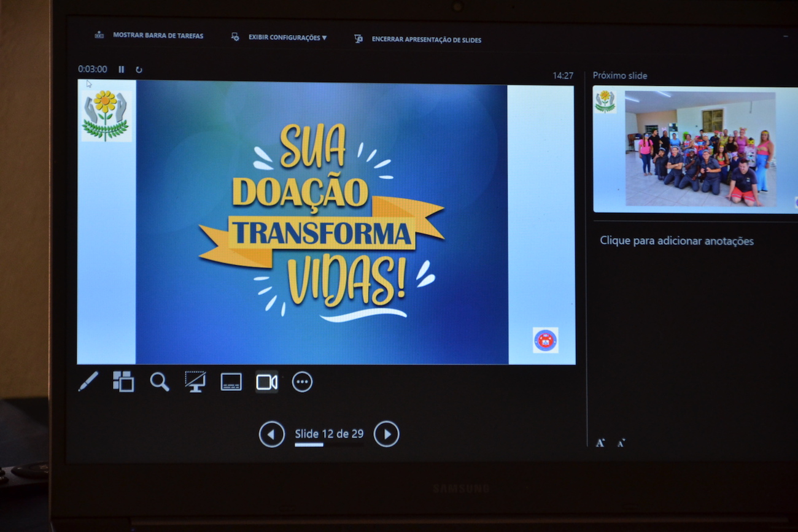Activate the zoom into slide magnifier
The height and width of the screenshot is (532, 798).
[160, 382]
